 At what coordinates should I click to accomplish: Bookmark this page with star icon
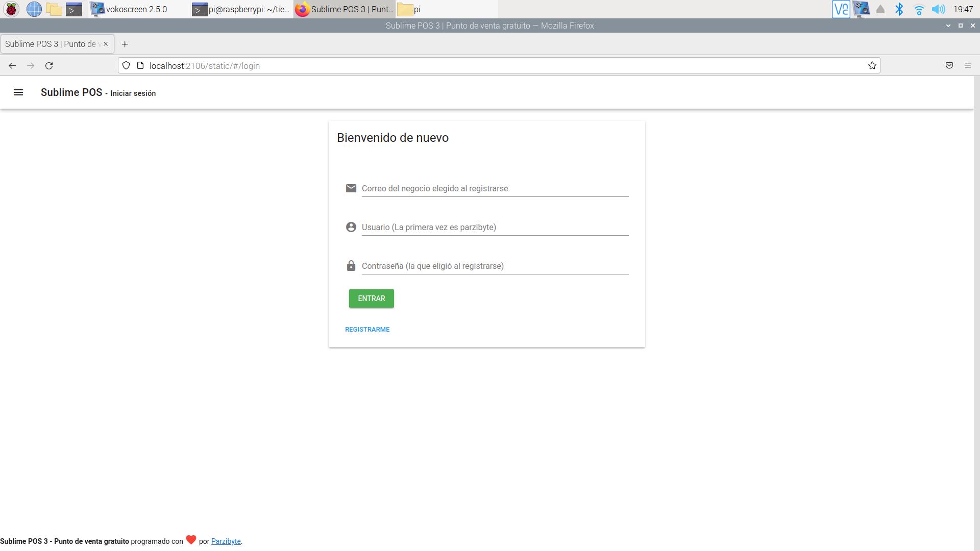[x=872, y=66]
